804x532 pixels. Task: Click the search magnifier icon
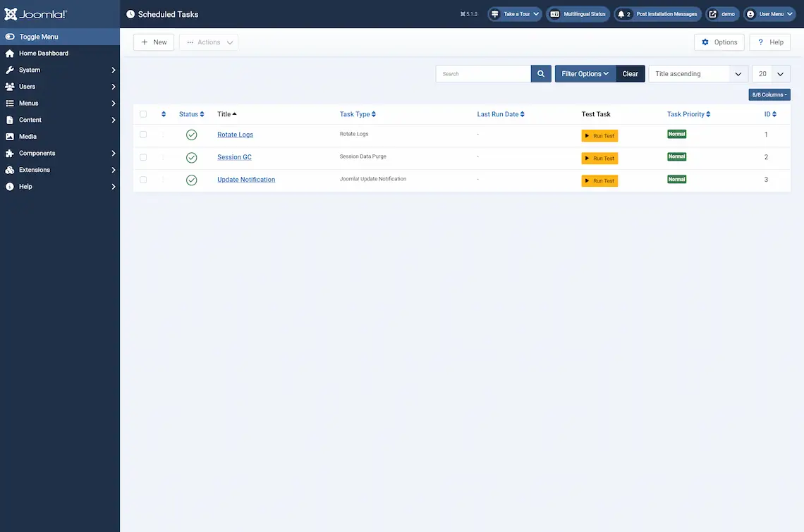pyautogui.click(x=541, y=73)
